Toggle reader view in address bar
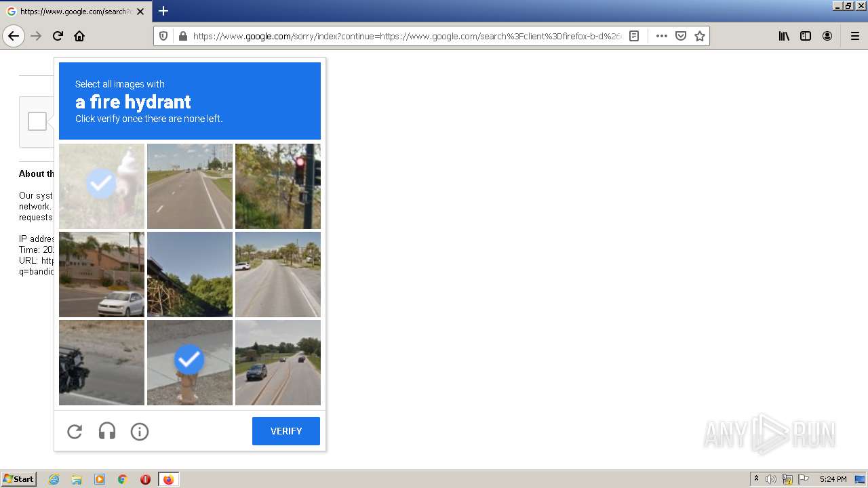Viewport: 868px width, 488px height. click(634, 36)
